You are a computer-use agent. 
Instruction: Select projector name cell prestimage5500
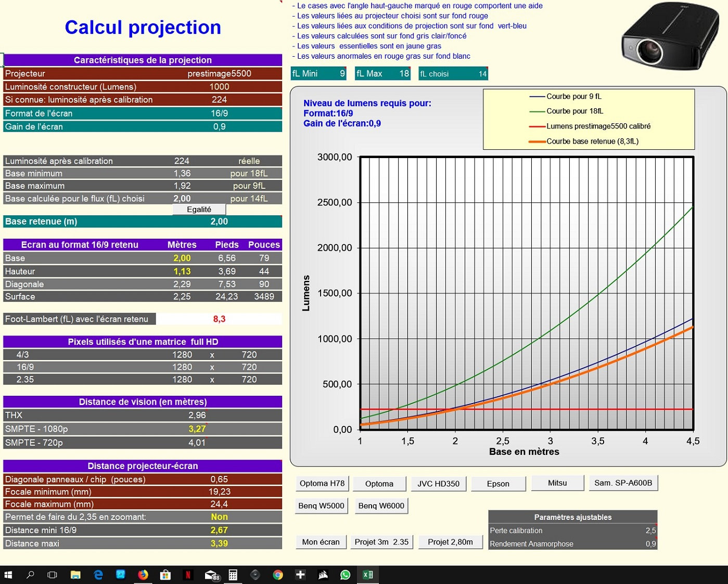219,73
